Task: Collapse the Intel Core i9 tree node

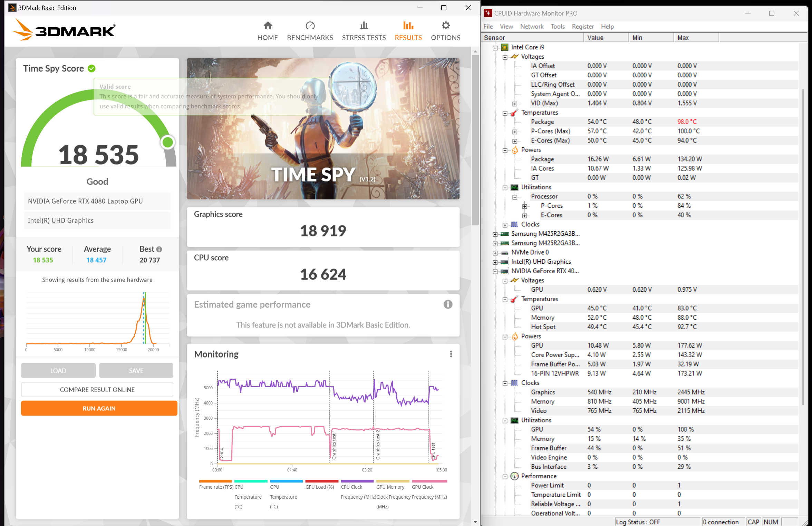Action: 495,48
